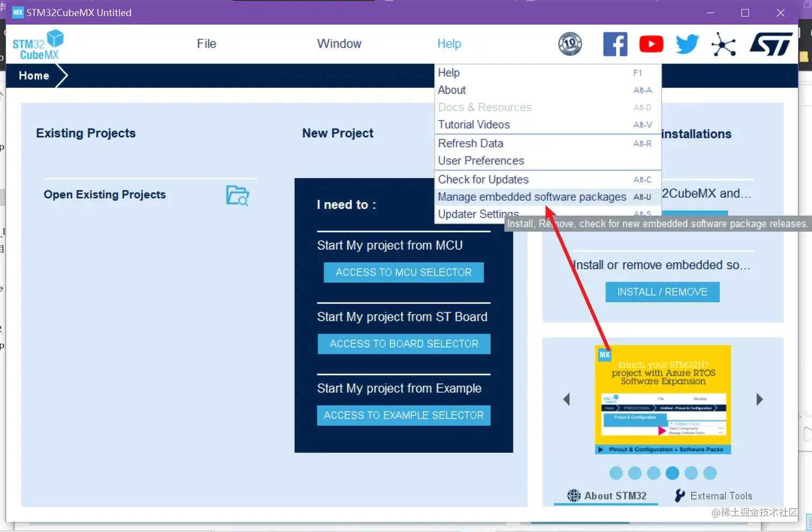The width and height of the screenshot is (812, 532).
Task: Select Manage embedded software packages
Action: [x=548, y=197]
